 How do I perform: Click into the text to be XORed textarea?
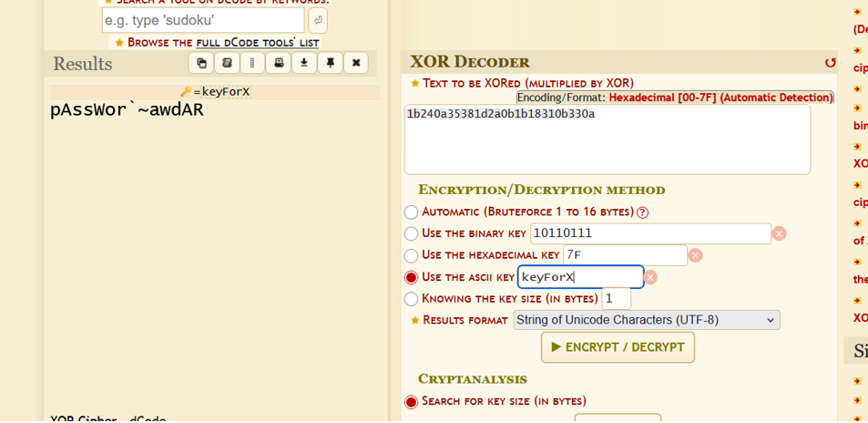[x=608, y=139]
